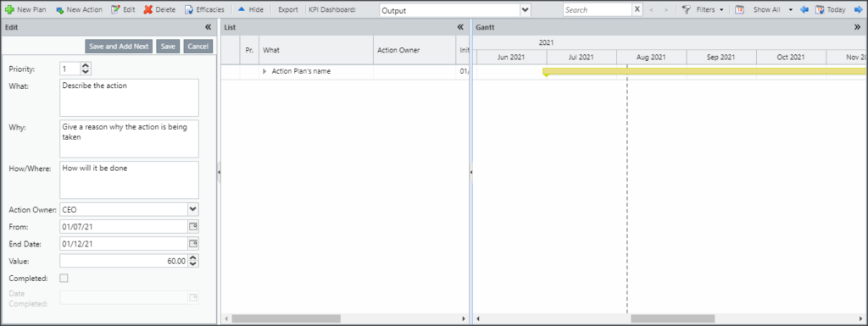Click the Jun 2021 month header
Image resolution: width=868 pixels, height=326 pixels.
click(x=511, y=58)
